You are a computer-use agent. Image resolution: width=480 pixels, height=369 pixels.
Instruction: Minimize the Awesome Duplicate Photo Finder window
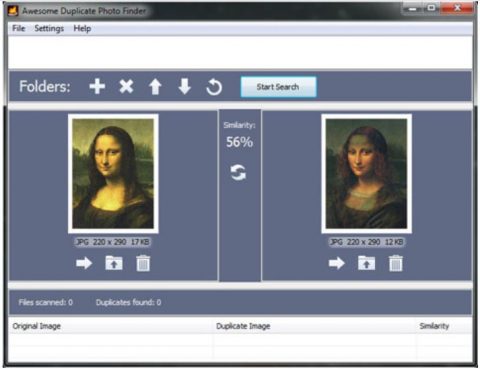[x=412, y=8]
